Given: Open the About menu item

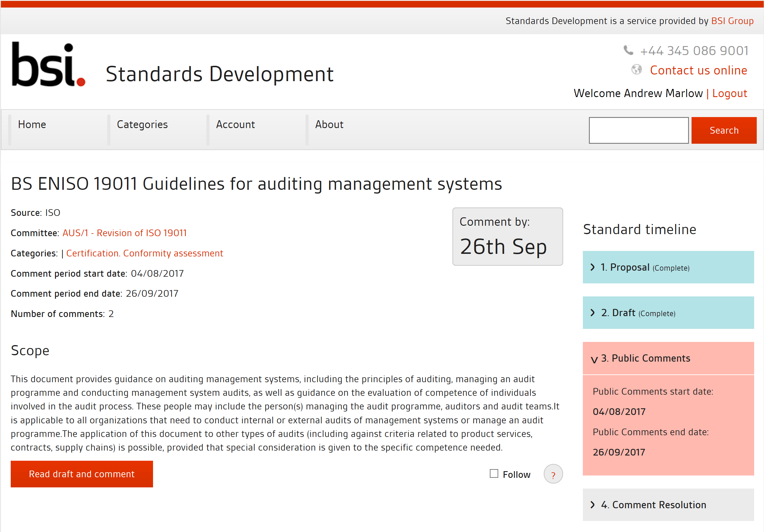Looking at the screenshot, I should 329,124.
